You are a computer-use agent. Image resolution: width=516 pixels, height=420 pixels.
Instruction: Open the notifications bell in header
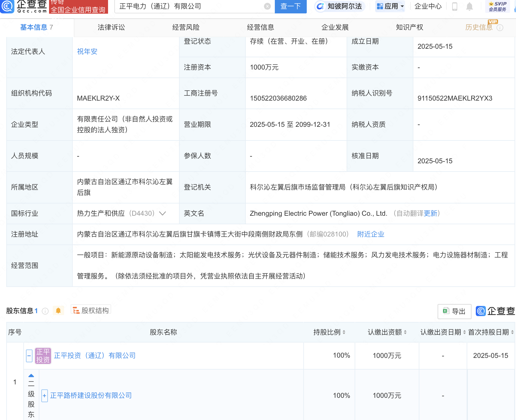click(x=470, y=6)
